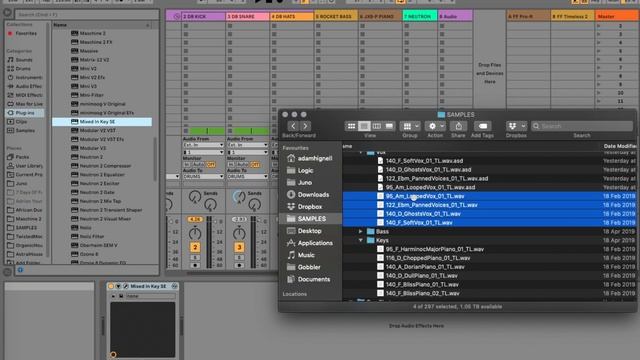Open the Finder Group dropdown
Viewport: 640px width, 360px height.
pyautogui.click(x=410, y=126)
